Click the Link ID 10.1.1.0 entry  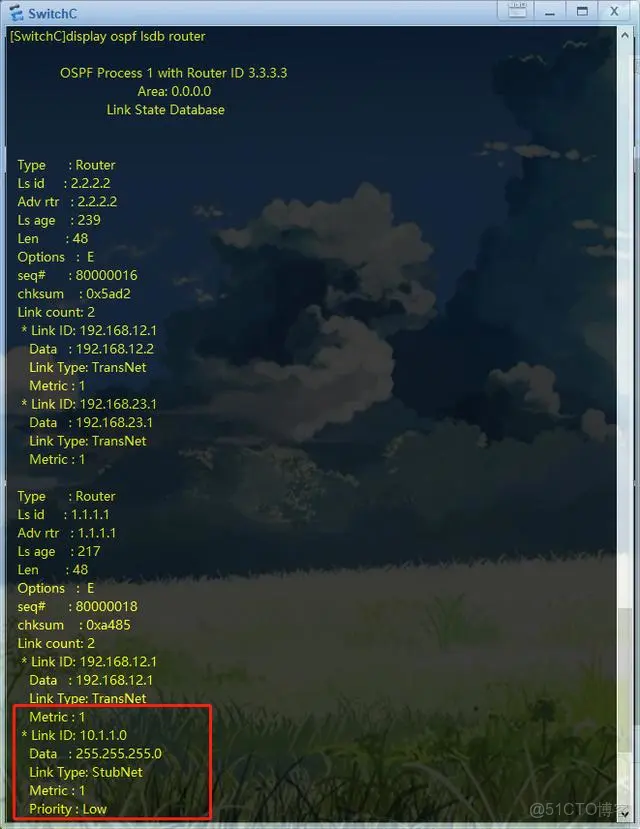(74, 735)
